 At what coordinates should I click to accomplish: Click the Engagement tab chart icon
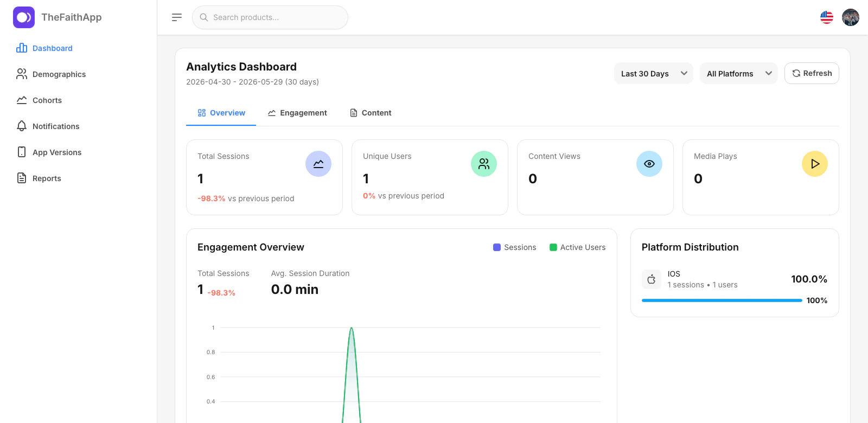[x=272, y=113]
